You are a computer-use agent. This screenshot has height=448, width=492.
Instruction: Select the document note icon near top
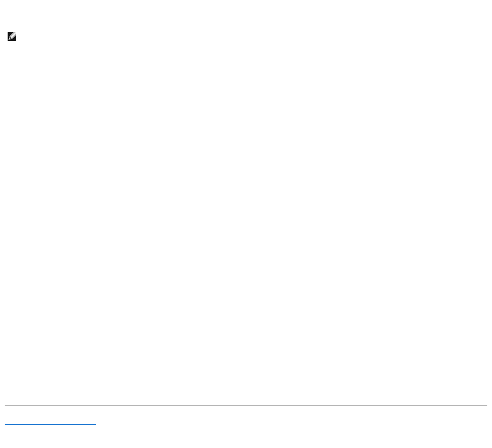[x=12, y=36]
